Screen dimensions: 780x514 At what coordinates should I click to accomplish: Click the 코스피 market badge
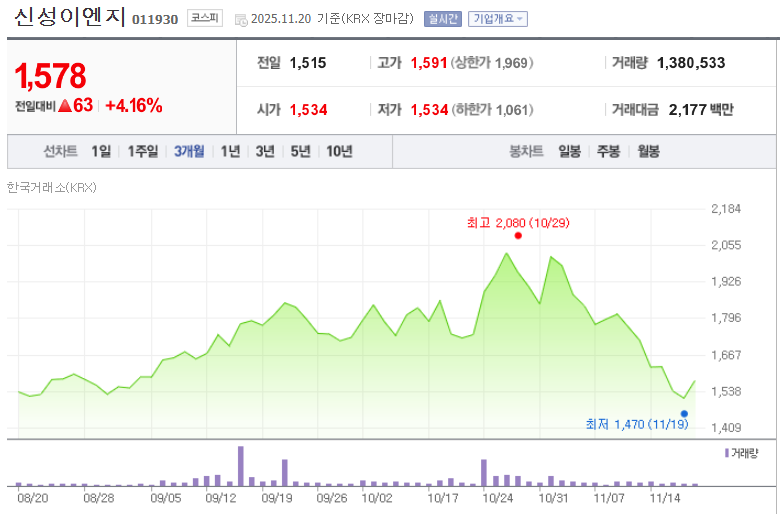pyautogui.click(x=204, y=18)
